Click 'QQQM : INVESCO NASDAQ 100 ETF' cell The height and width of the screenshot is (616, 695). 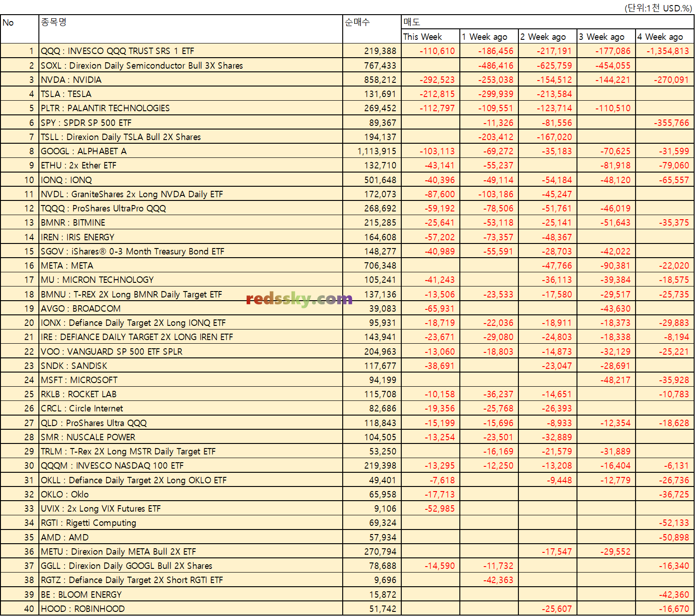click(x=191, y=465)
